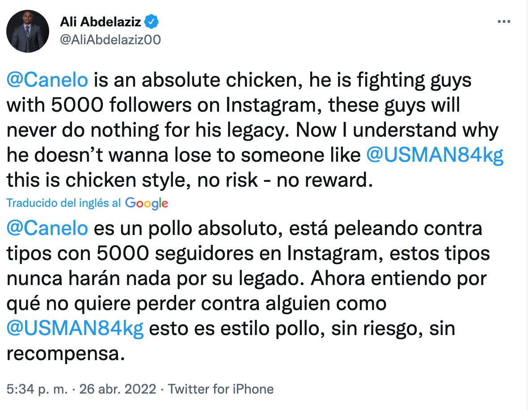Viewport: 532px width, 411px height.
Task: Click the Google logo in translation credit
Action: [x=147, y=203]
